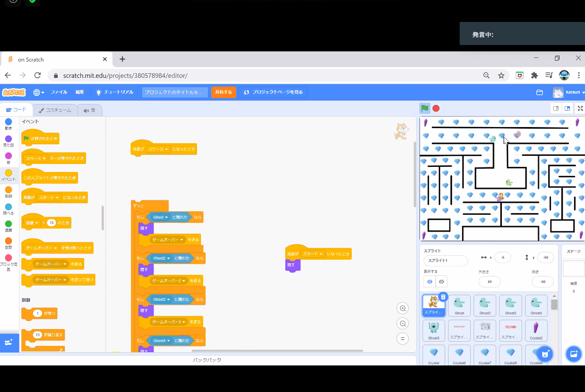Open the Ghost3 dropdown in the workspace
585x392 pixels.
[x=161, y=300]
